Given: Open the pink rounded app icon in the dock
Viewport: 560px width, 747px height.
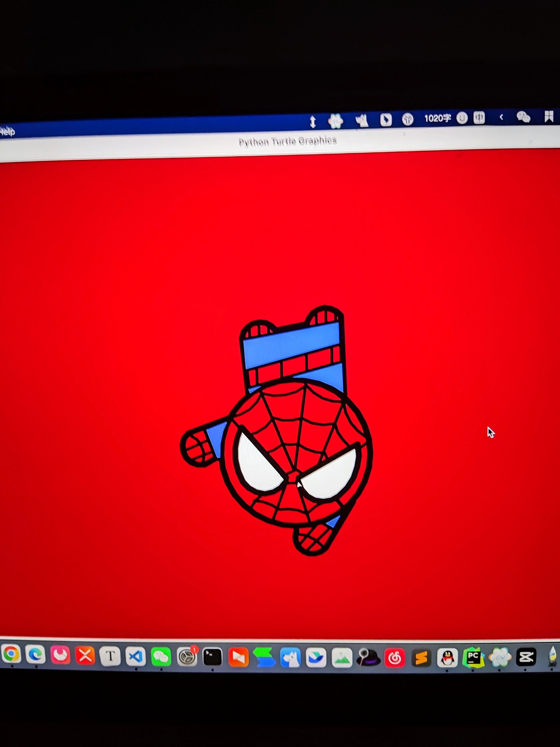Looking at the screenshot, I should point(60,655).
